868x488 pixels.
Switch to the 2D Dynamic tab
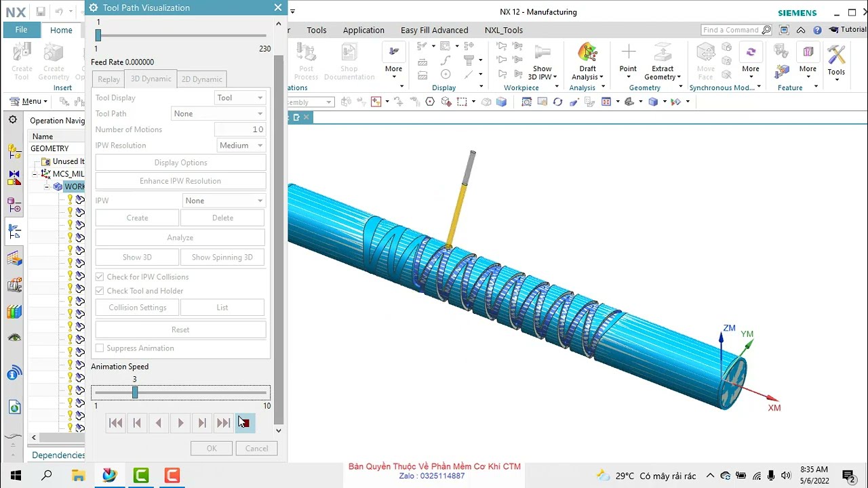click(x=201, y=79)
